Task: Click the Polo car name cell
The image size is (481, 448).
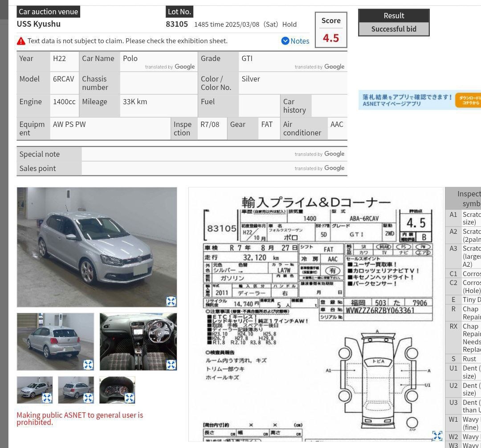Action: [x=159, y=61]
